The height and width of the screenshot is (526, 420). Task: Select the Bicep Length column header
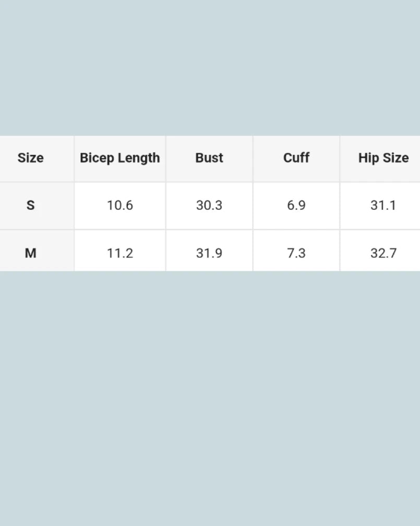(119, 158)
